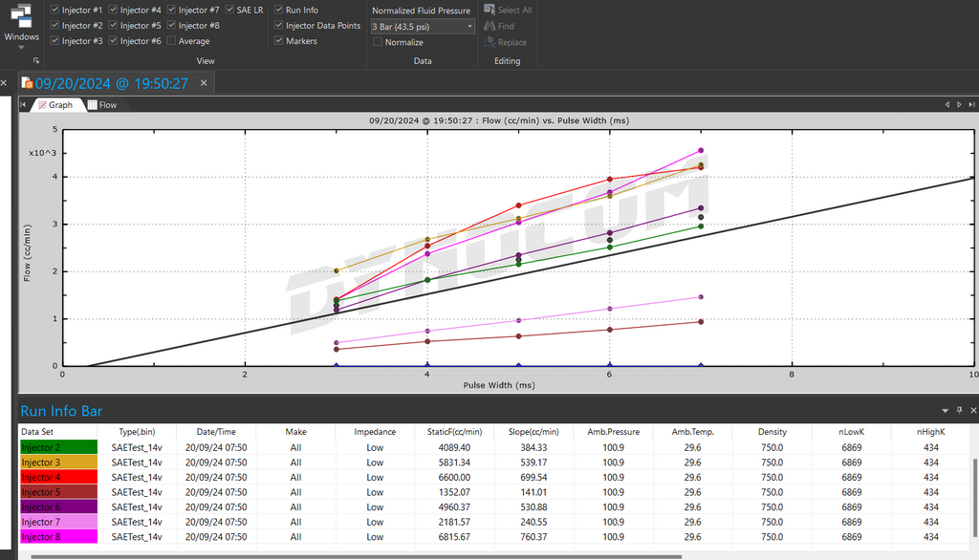The image size is (979, 560).
Task: Select the 09/20/2024 @ 19:50:27 document tab
Action: pyautogui.click(x=111, y=83)
